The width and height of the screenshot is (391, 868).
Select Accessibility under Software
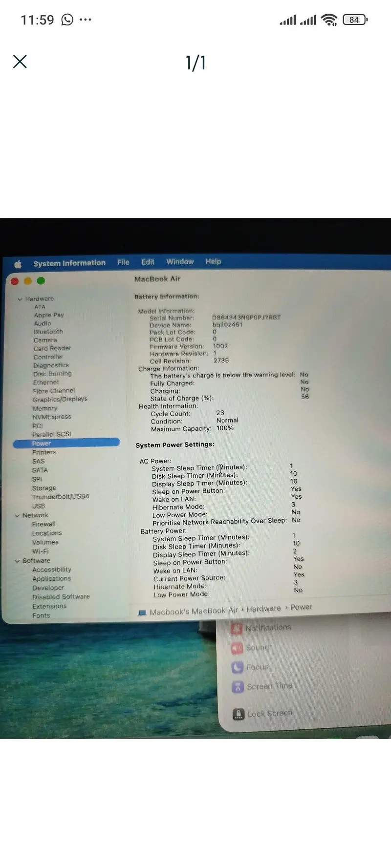[x=52, y=570]
